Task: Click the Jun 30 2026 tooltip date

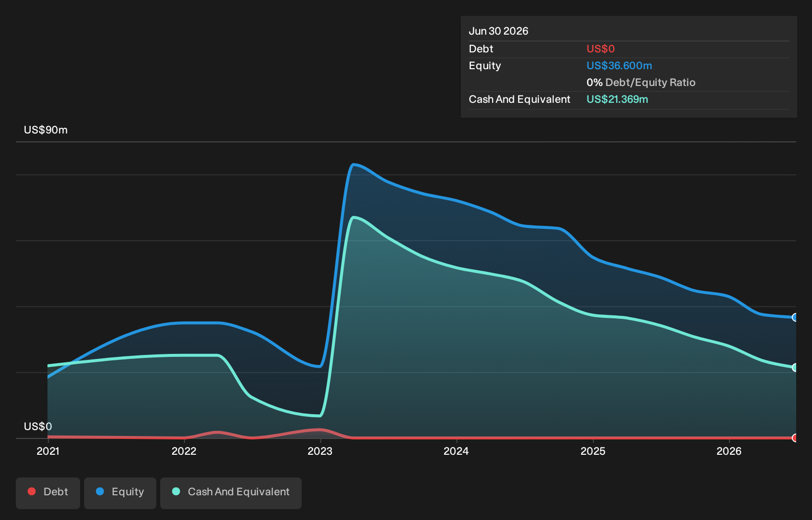Action: (x=498, y=31)
